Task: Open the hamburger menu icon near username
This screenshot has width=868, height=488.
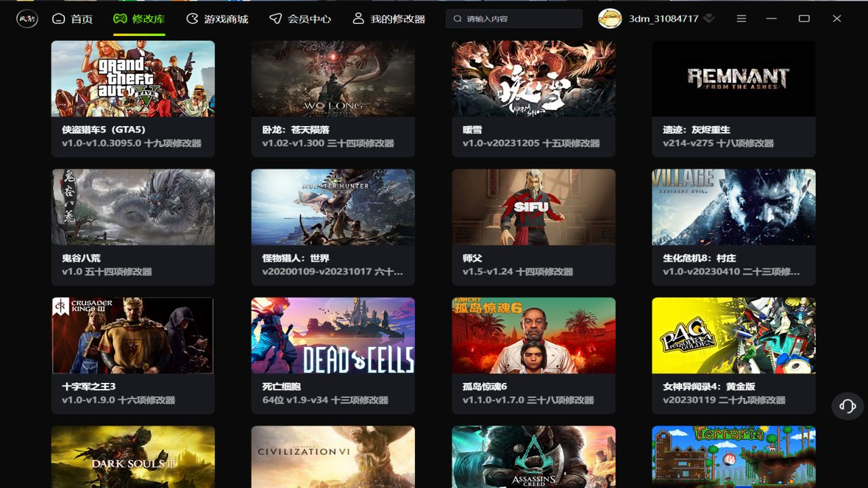Action: pyautogui.click(x=741, y=19)
